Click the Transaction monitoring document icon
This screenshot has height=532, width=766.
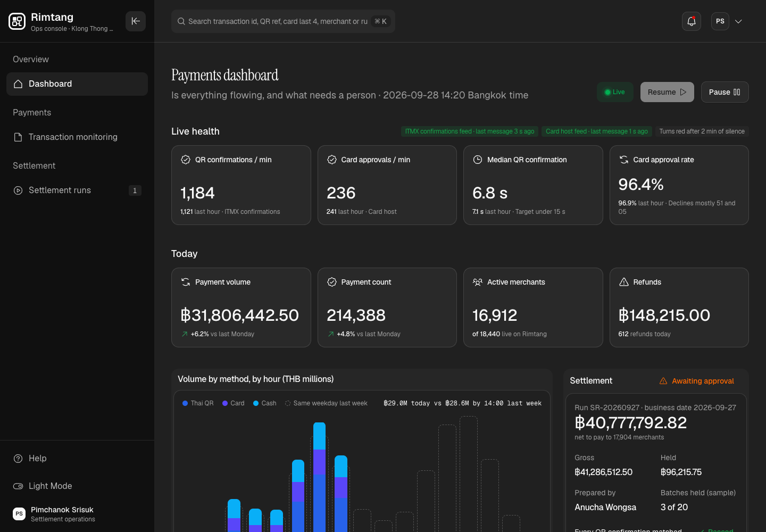pyautogui.click(x=18, y=137)
